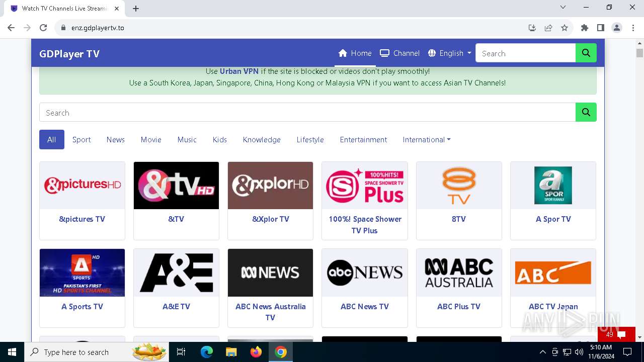The image size is (644, 362).
Task: Open notification center icon
Action: [x=627, y=352]
